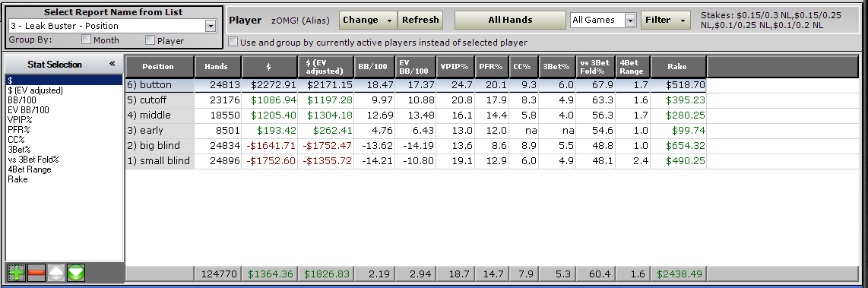This screenshot has height=288, width=868.
Task: Move stat up with white arrow icon
Action: tap(56, 274)
